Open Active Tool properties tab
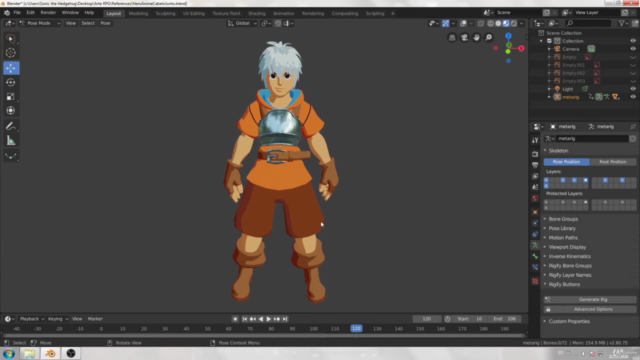This screenshot has width=640, height=360. click(535, 140)
